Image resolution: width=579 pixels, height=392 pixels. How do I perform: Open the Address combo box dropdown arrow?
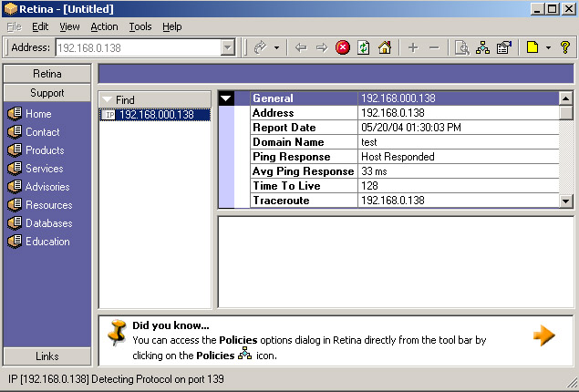tap(228, 47)
